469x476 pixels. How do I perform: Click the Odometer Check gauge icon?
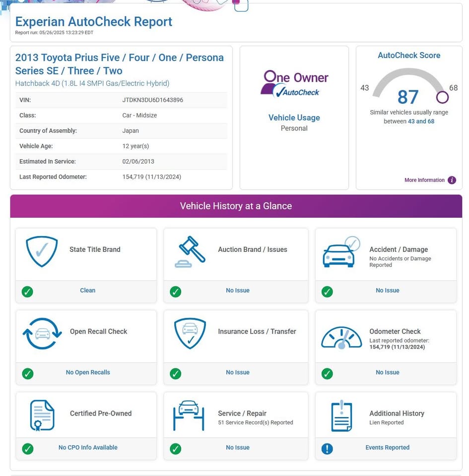pos(341,337)
